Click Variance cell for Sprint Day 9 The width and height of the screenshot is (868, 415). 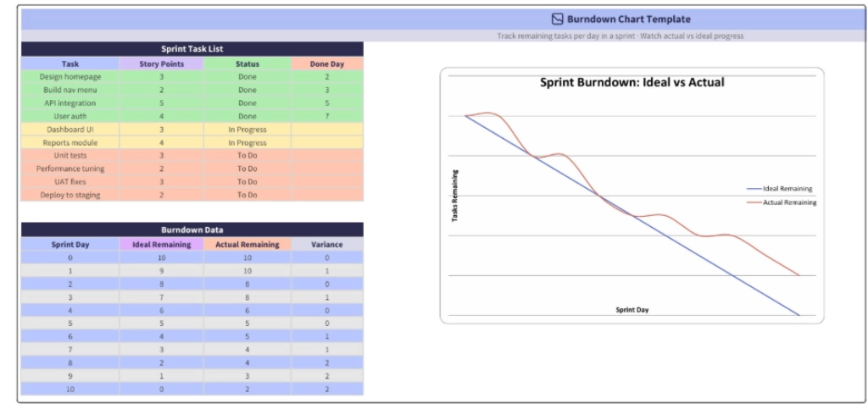(x=327, y=376)
